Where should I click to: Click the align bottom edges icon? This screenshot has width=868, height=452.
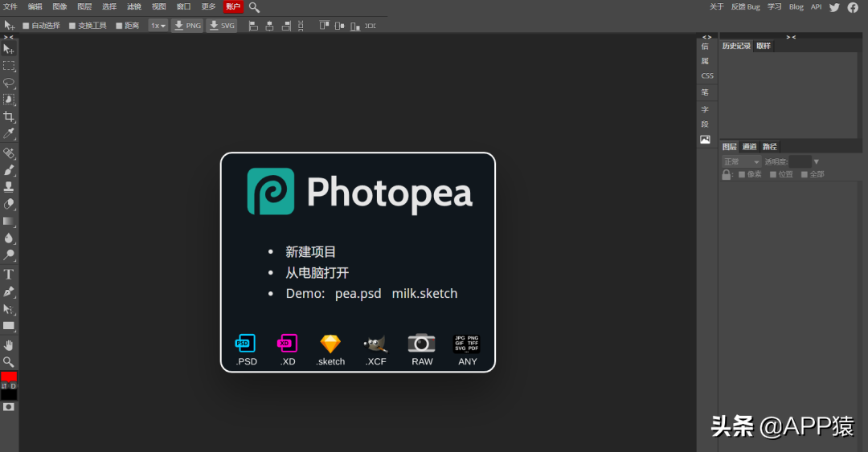[x=355, y=26]
